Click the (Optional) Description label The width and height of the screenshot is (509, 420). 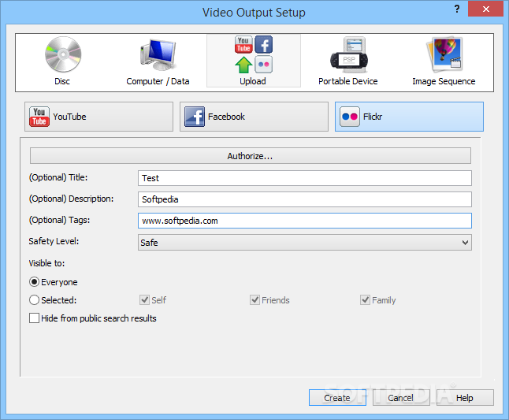coord(72,199)
